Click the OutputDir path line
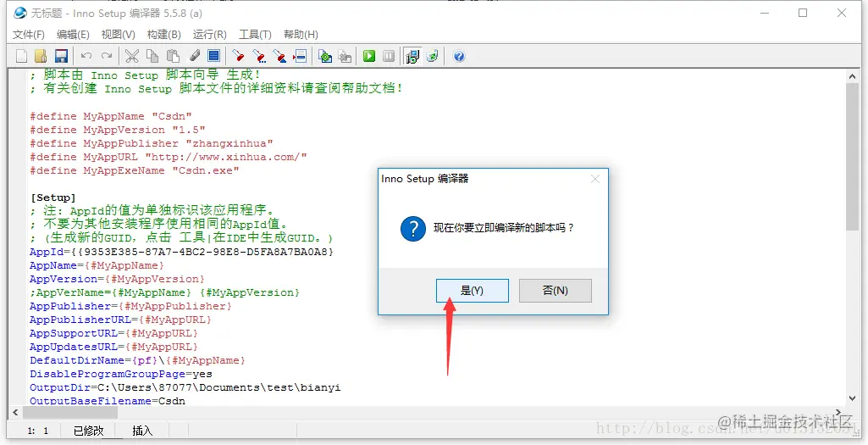This screenshot has width=868, height=445. pos(185,388)
